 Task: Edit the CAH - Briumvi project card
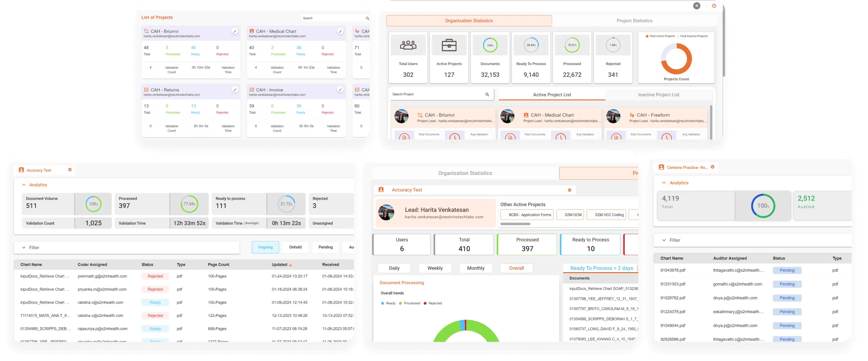point(235,31)
